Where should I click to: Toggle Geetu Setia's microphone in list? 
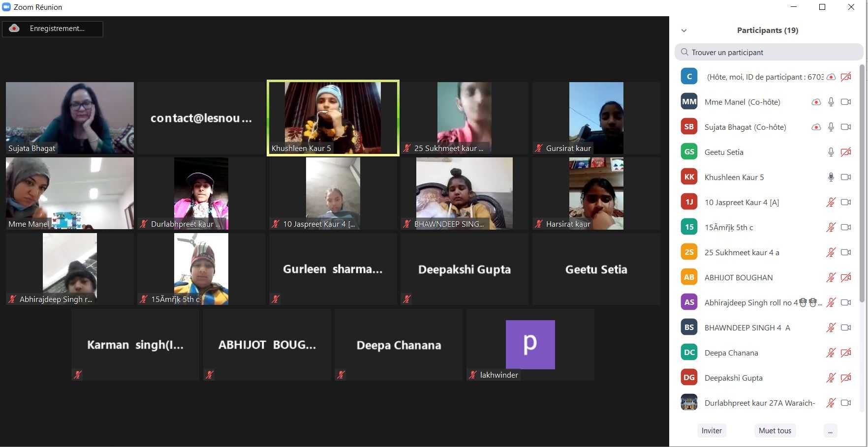coord(831,152)
